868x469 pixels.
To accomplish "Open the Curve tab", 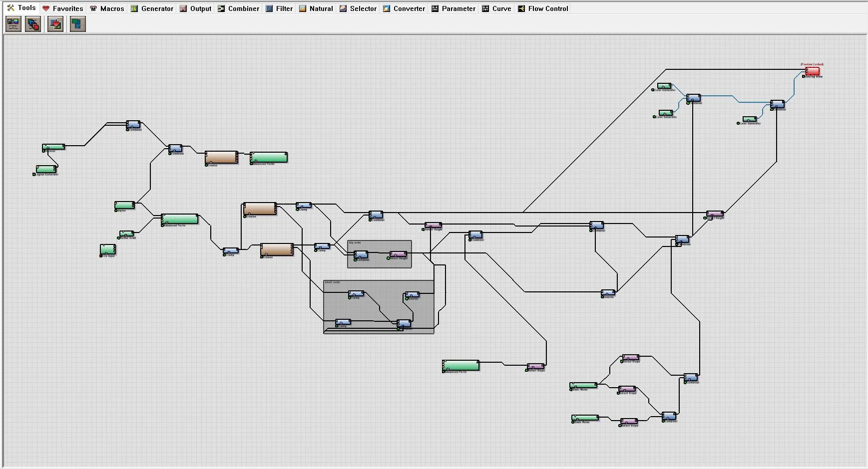I will coord(496,8).
